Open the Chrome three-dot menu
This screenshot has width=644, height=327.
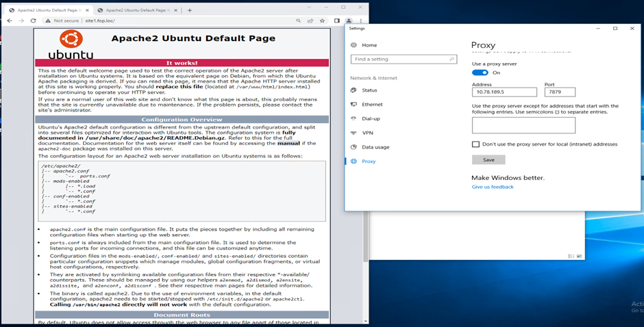361,21
